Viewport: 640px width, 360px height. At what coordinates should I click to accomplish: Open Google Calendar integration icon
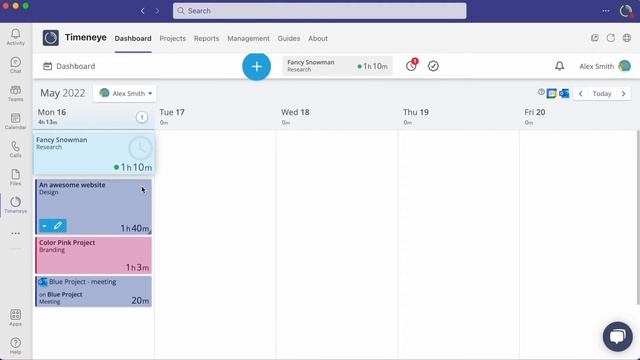point(551,93)
